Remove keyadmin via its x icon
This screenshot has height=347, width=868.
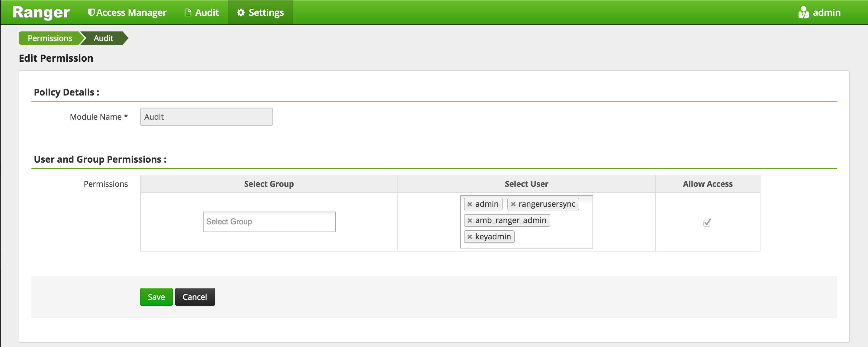(469, 237)
